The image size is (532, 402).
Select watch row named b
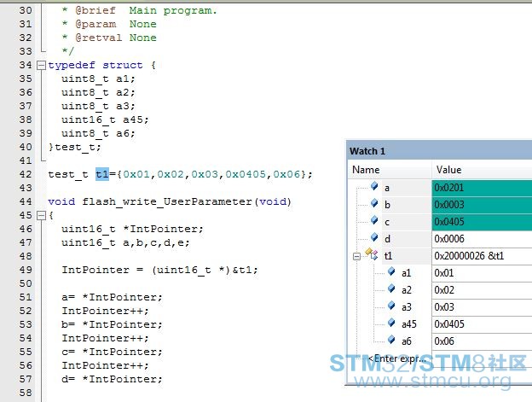(440, 205)
